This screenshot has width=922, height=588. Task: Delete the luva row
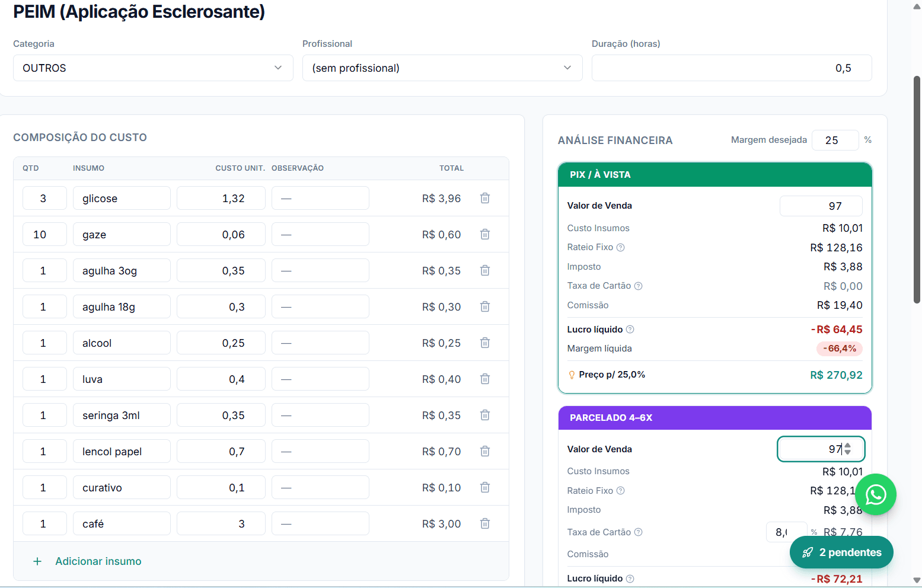485,379
